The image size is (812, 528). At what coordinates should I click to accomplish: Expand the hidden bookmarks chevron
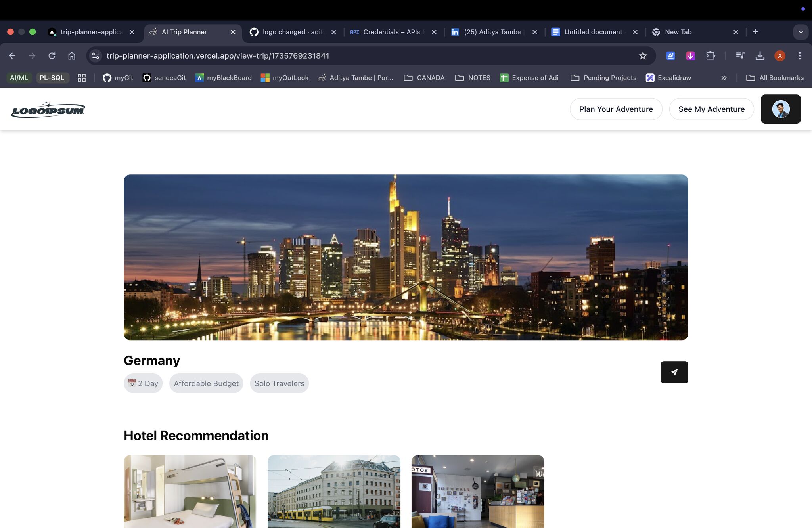724,78
